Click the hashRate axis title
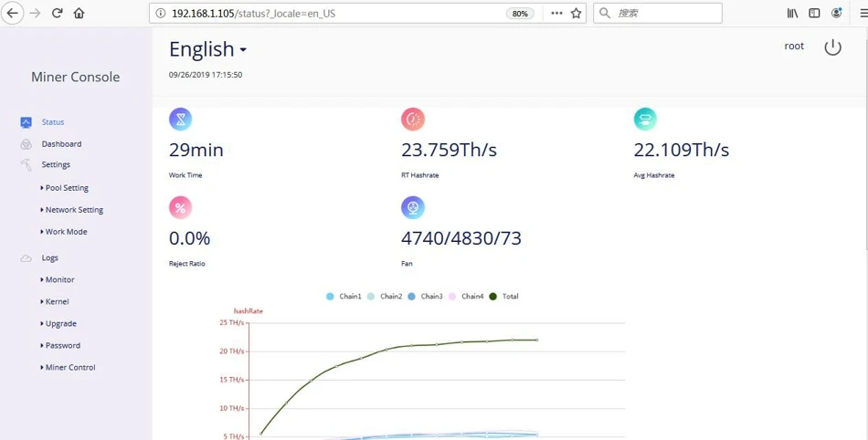Image resolution: width=868 pixels, height=440 pixels. (x=248, y=311)
